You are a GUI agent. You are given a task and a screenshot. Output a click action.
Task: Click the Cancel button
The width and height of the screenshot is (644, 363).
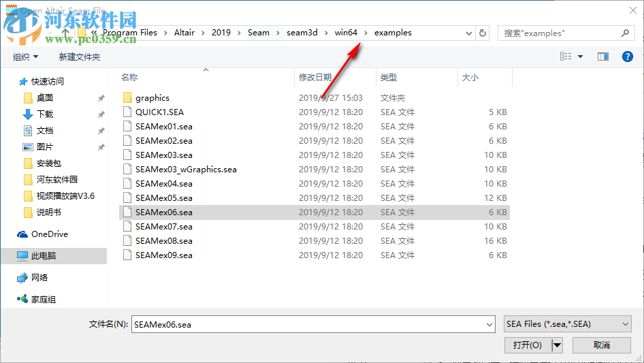click(602, 345)
